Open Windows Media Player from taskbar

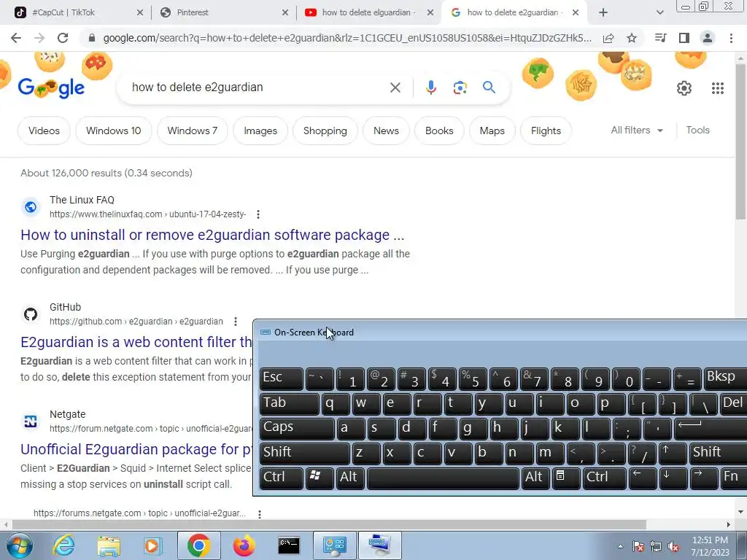pos(153,545)
